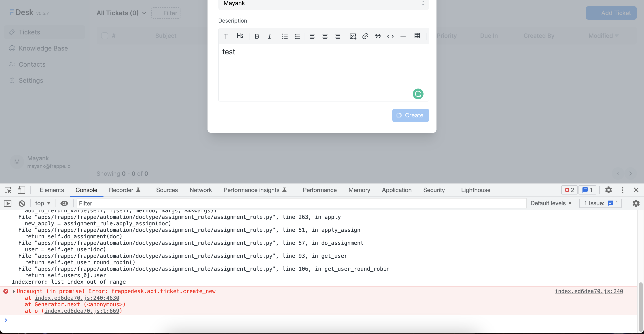The image size is (644, 334).
Task: Clear the DevTools console
Action: [x=22, y=203]
